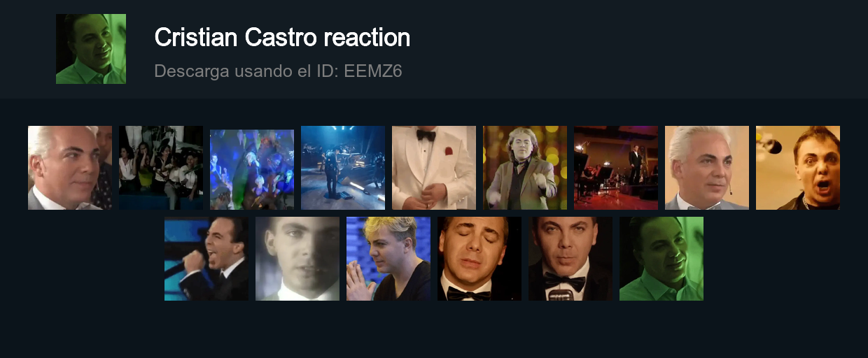Pick the white-haired man with headset mic sticker
868x358 pixels.
(707, 168)
